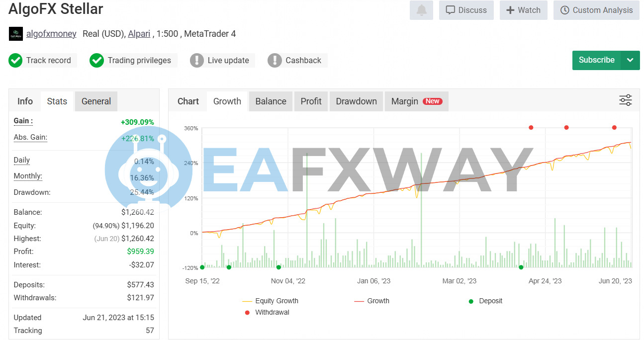This screenshot has height=340, width=644.
Task: Click the 16.36% monthly value
Action: (x=142, y=177)
